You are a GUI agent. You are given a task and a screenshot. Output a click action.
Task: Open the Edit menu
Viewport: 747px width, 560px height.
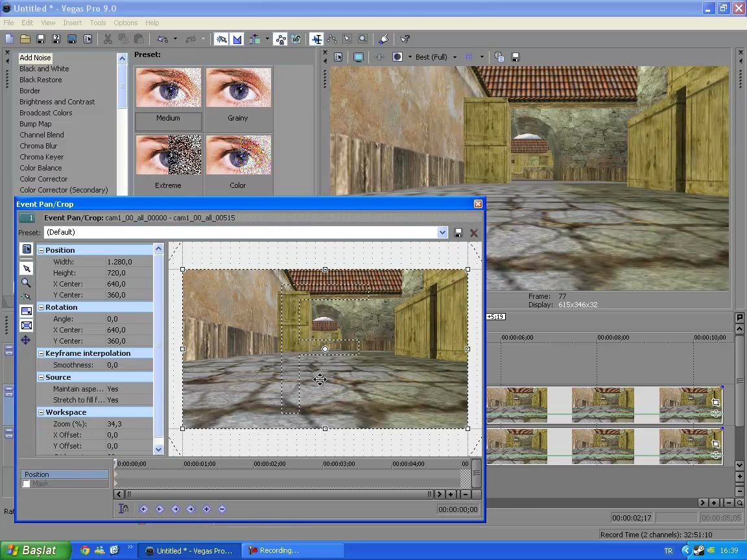coord(27,23)
